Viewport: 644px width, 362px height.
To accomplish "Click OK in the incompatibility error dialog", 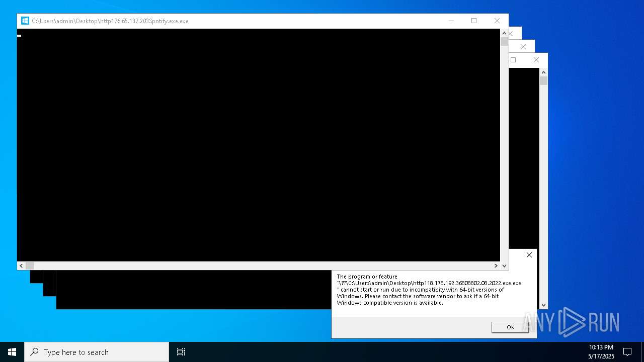I will point(510,327).
